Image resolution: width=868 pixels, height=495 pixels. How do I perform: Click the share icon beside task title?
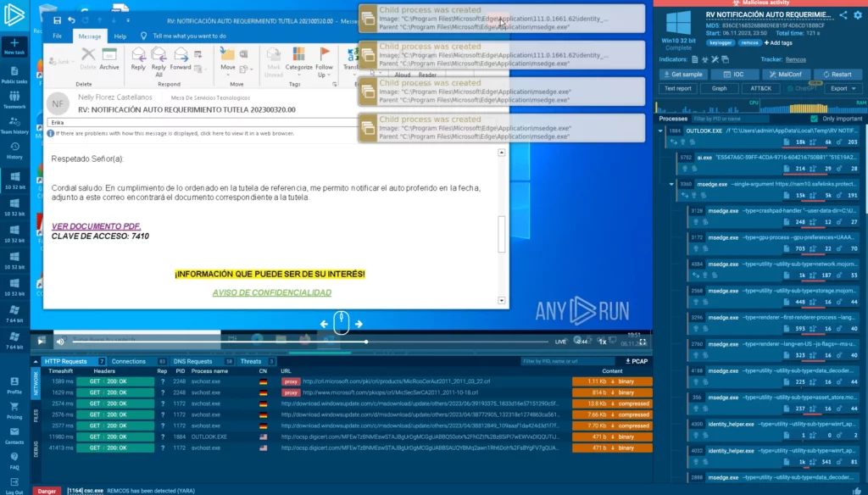point(844,15)
